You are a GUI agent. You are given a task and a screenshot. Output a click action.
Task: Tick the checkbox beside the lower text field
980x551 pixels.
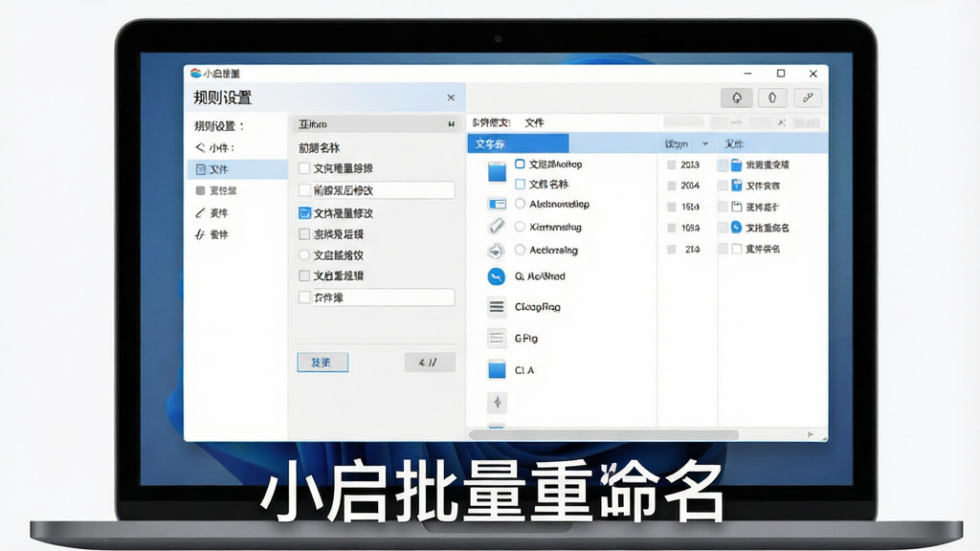click(x=304, y=298)
